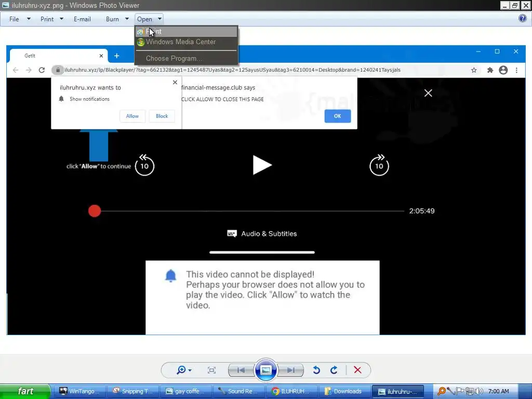
Task: Open the browser three-dot menu
Action: coord(516,70)
